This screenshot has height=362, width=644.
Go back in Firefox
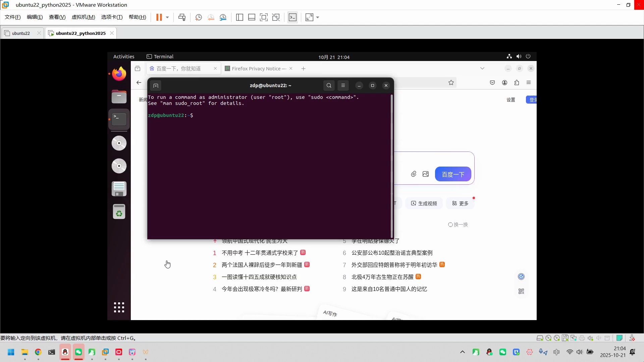(139, 83)
